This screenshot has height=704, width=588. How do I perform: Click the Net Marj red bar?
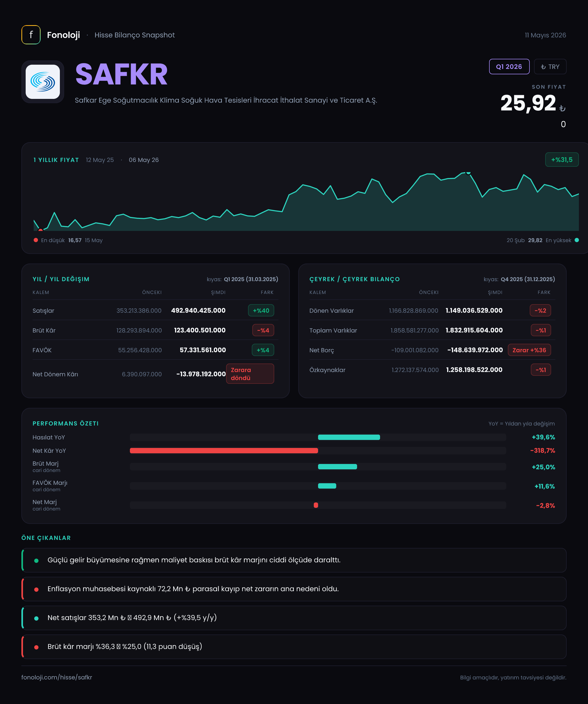(315, 505)
